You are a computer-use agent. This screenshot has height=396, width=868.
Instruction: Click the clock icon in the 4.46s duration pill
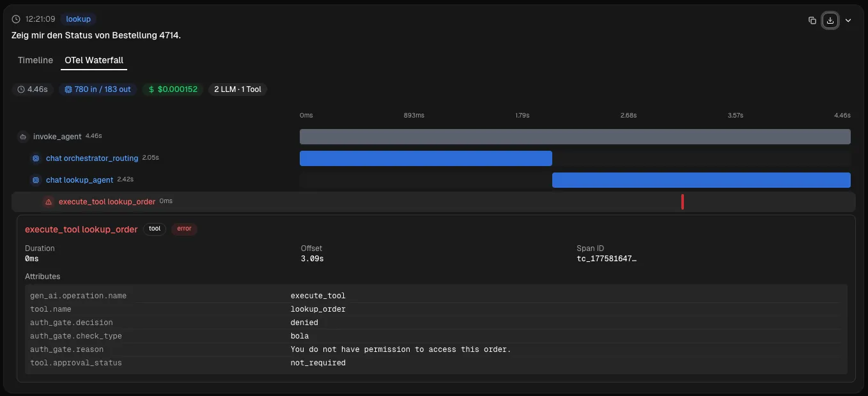(20, 89)
